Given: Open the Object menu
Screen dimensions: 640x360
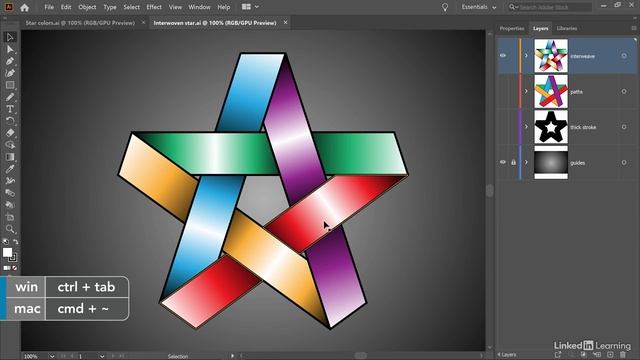Looking at the screenshot, I should (87, 7).
